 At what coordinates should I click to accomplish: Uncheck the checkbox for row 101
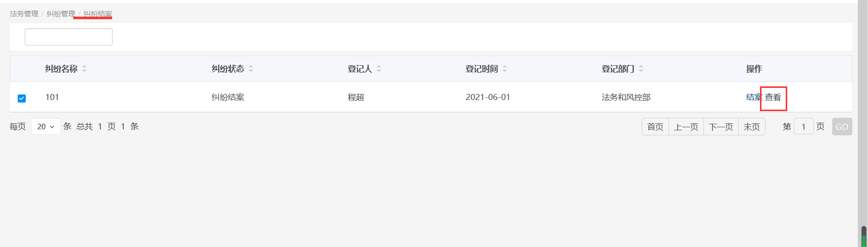[x=22, y=98]
